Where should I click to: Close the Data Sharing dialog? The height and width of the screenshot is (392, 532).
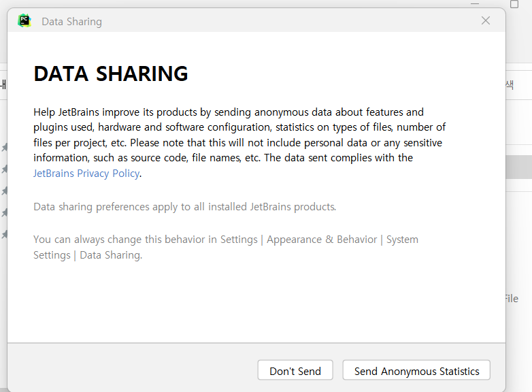pyautogui.click(x=486, y=20)
